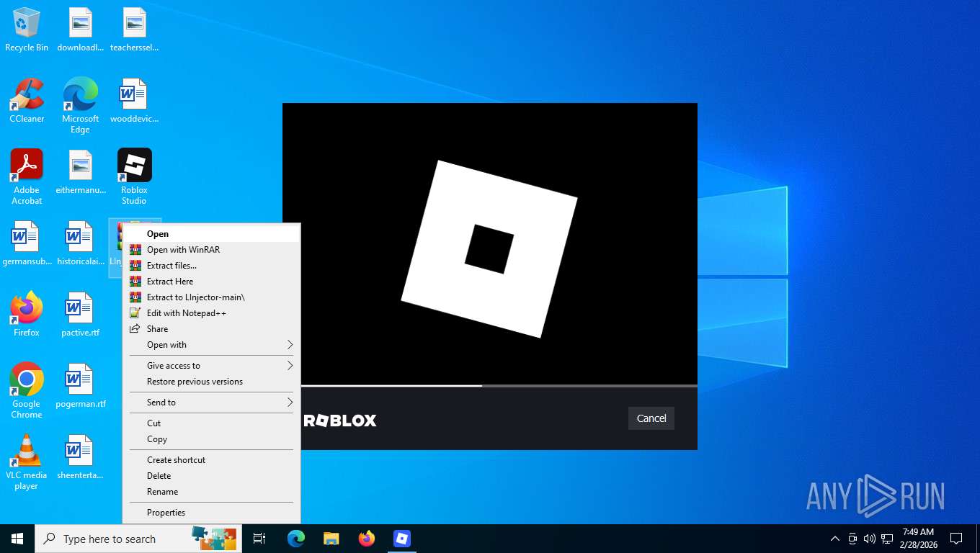Launch Microsoft Edge from the desktop
Viewport: 980px width, 553px height.
80,105
